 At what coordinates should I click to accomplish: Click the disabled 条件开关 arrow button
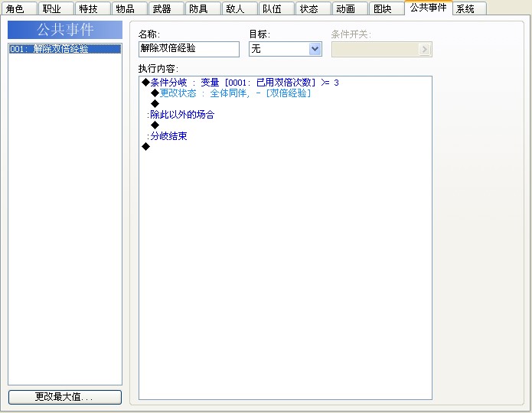424,50
